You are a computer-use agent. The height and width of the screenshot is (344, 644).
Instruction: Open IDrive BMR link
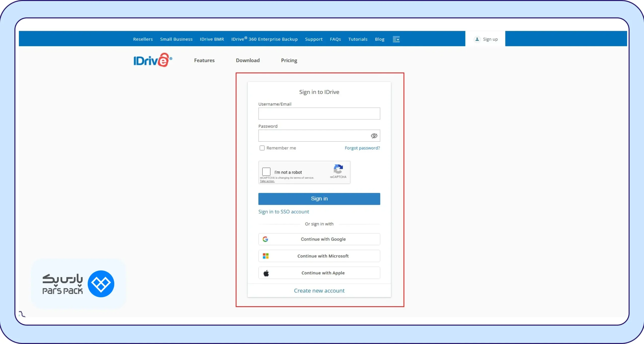click(x=212, y=39)
